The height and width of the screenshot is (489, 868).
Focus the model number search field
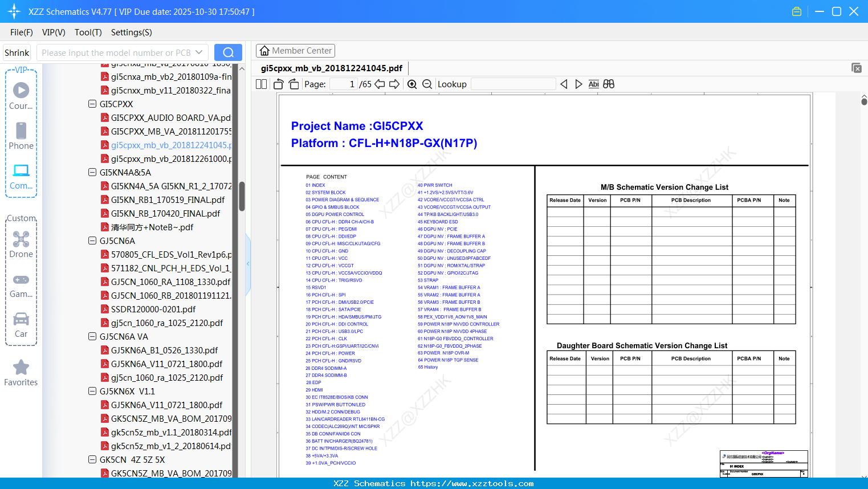tap(116, 52)
